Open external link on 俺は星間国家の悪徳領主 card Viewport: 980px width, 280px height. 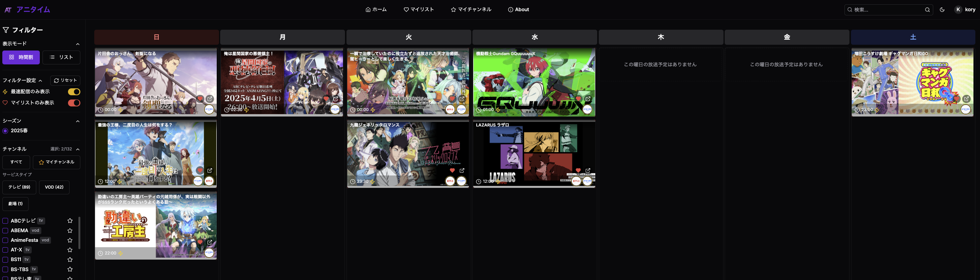pos(336,99)
